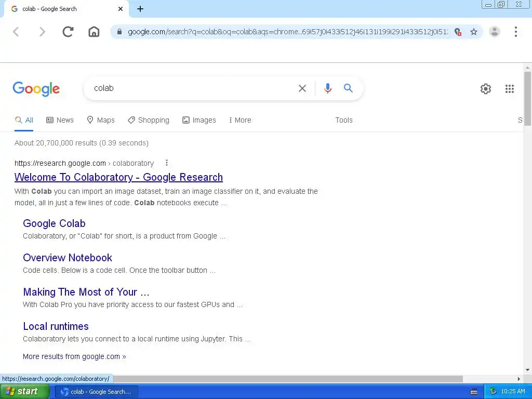The image size is (532, 399).
Task: Click the About 20,700,000 results text
Action: pos(82,143)
